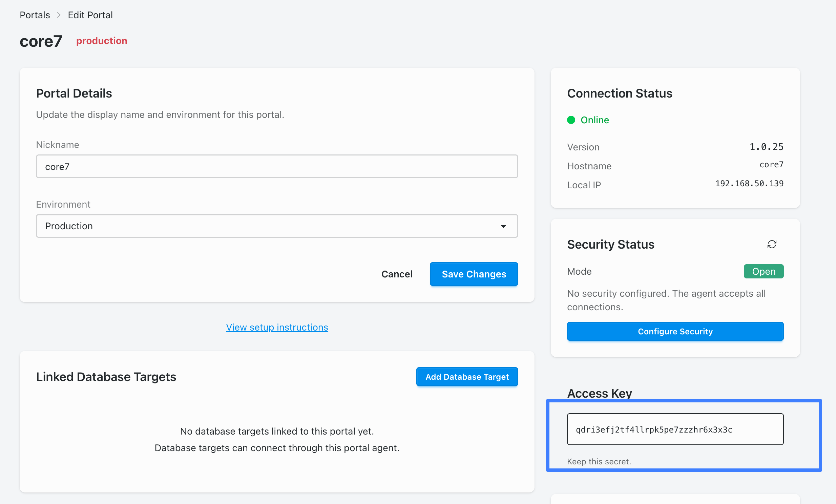
Task: Open the View setup instructions link
Action: (x=276, y=327)
